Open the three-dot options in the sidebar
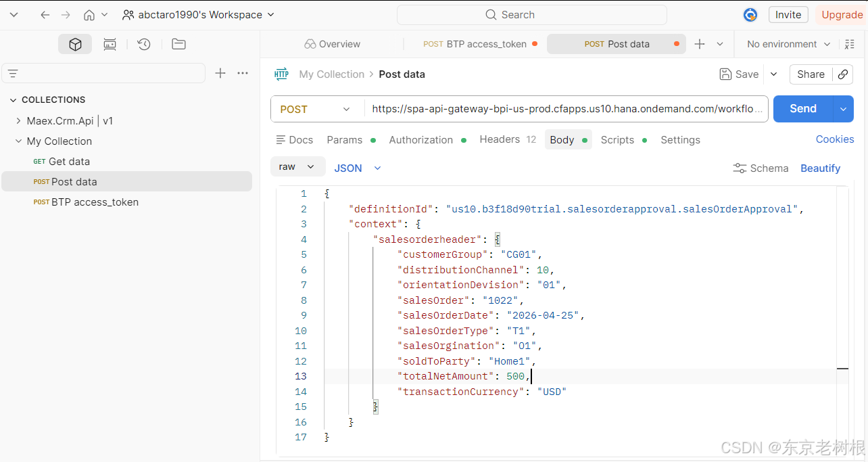This screenshot has height=462, width=868. click(243, 73)
